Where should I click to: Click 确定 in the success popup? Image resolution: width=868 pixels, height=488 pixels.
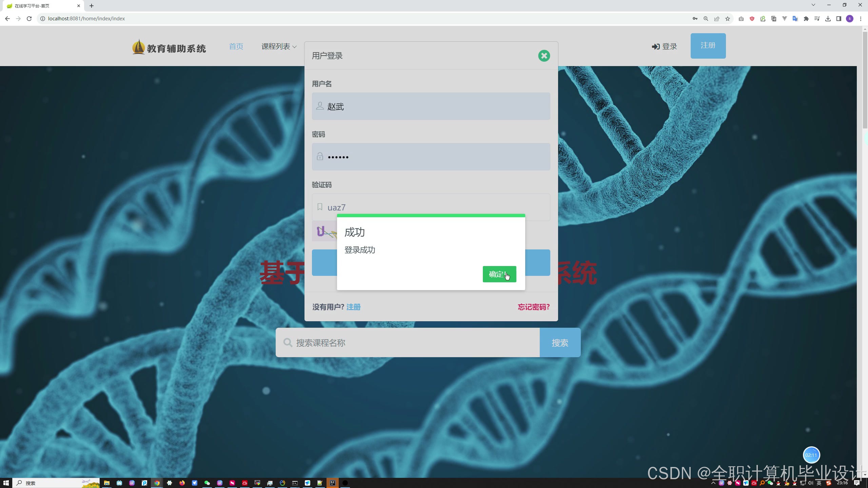coord(499,274)
